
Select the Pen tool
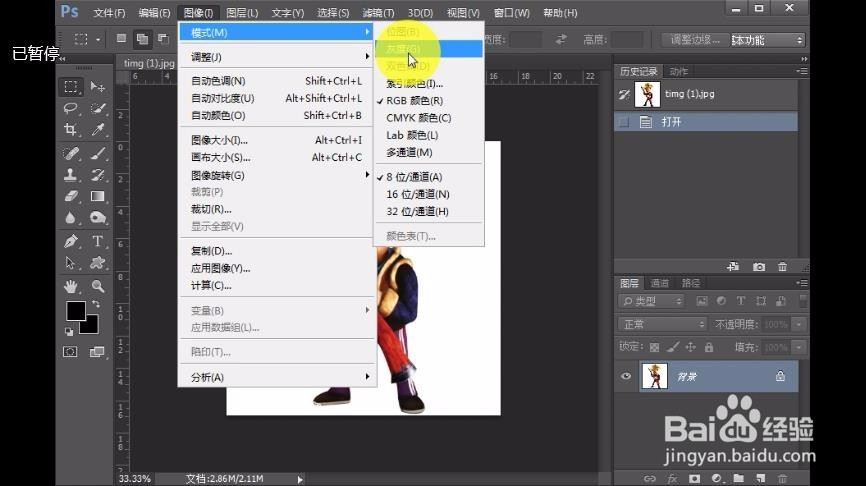coord(71,241)
